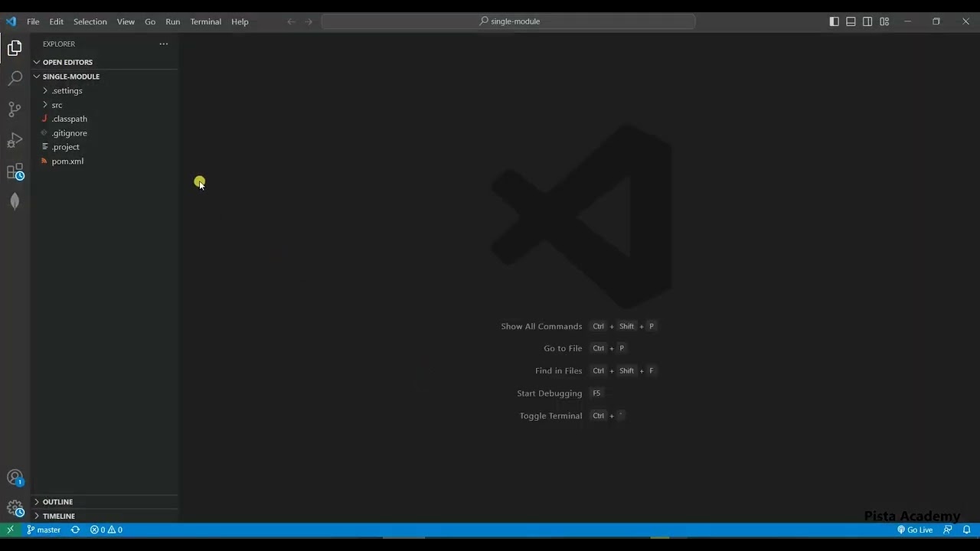Close the VS Code window
The width and height of the screenshot is (980, 551).
click(x=965, y=21)
